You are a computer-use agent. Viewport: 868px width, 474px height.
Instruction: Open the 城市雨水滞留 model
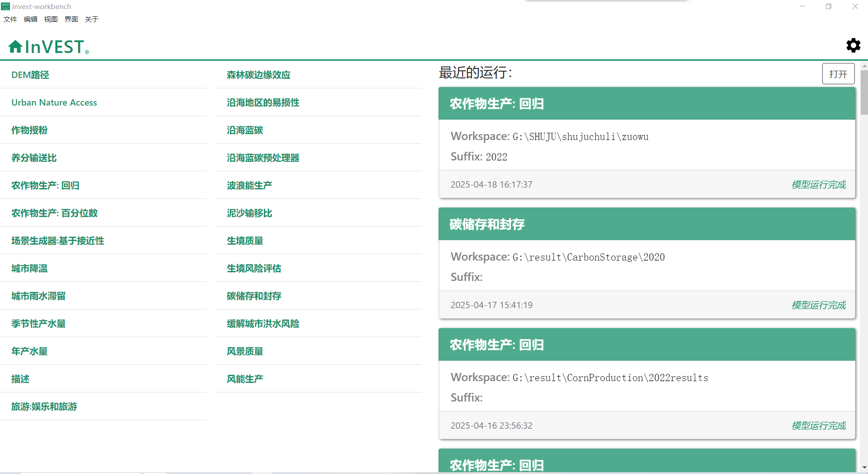[x=103, y=296]
